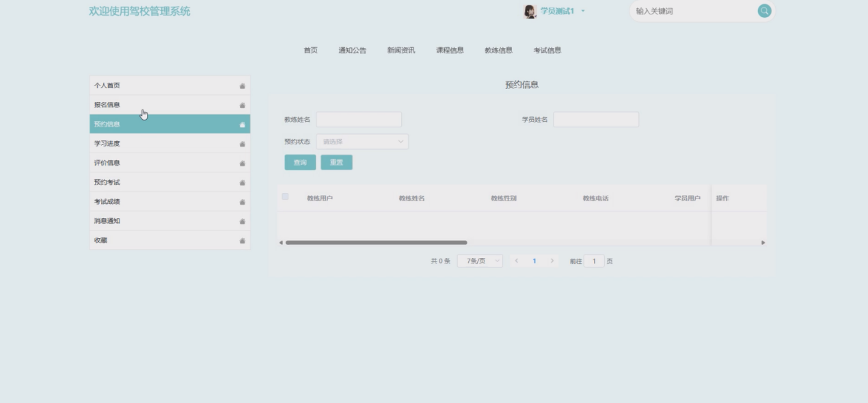The width and height of the screenshot is (868, 403).
Task: Open 新闻资讯 in top navigation
Action: [x=401, y=50]
